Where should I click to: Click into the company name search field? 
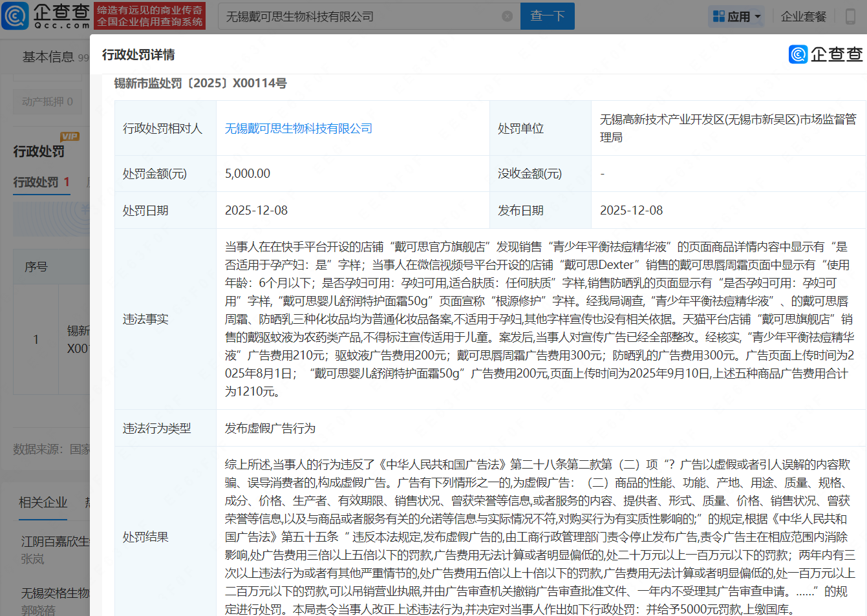tap(362, 17)
